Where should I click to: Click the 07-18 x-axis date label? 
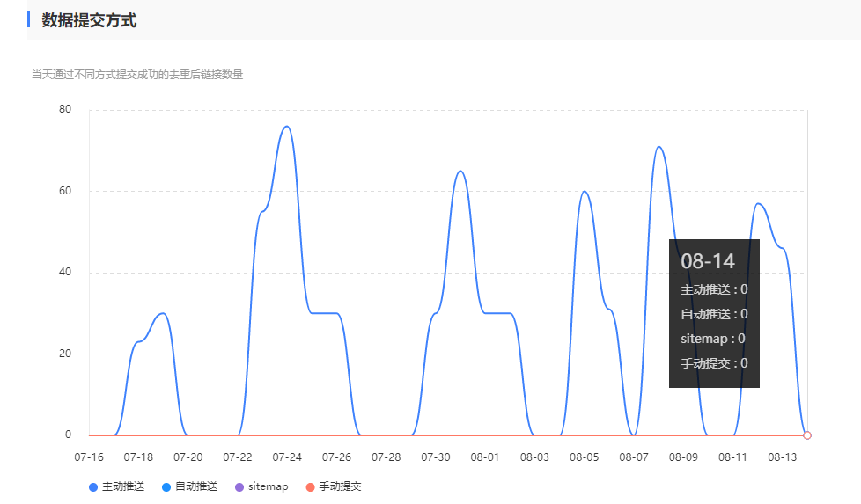138,457
